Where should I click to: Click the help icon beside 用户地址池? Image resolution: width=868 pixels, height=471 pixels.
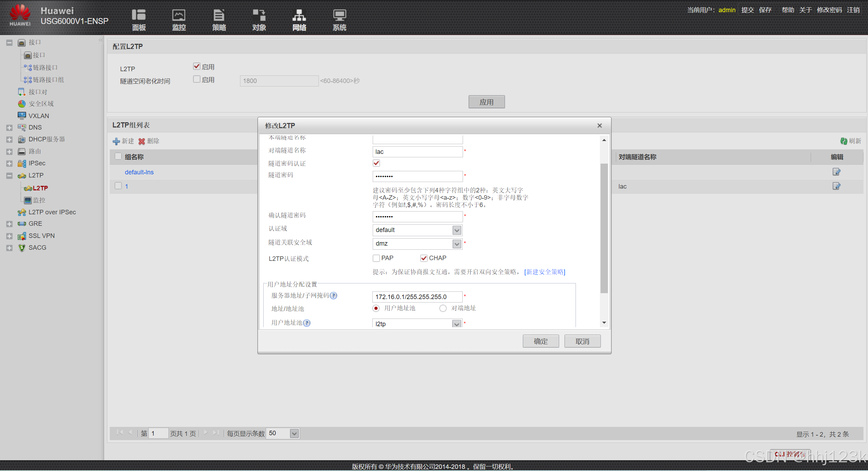[x=307, y=323]
